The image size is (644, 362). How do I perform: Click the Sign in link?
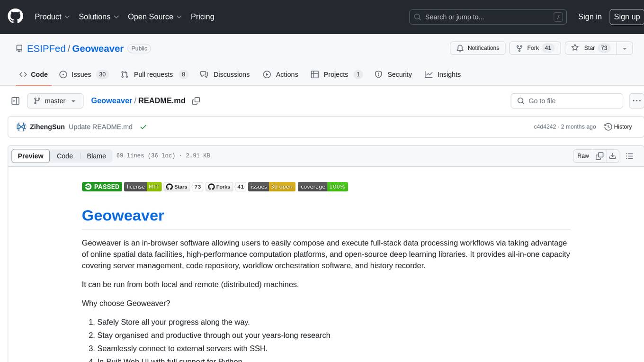(x=590, y=17)
